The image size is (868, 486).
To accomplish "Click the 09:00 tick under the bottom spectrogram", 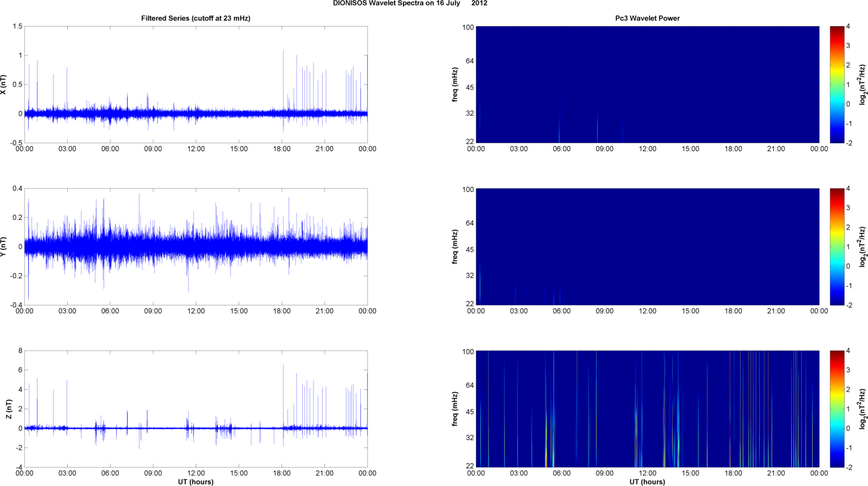I will click(604, 473).
